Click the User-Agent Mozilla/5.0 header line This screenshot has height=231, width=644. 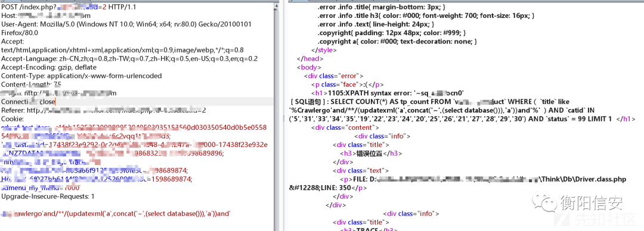[126, 24]
